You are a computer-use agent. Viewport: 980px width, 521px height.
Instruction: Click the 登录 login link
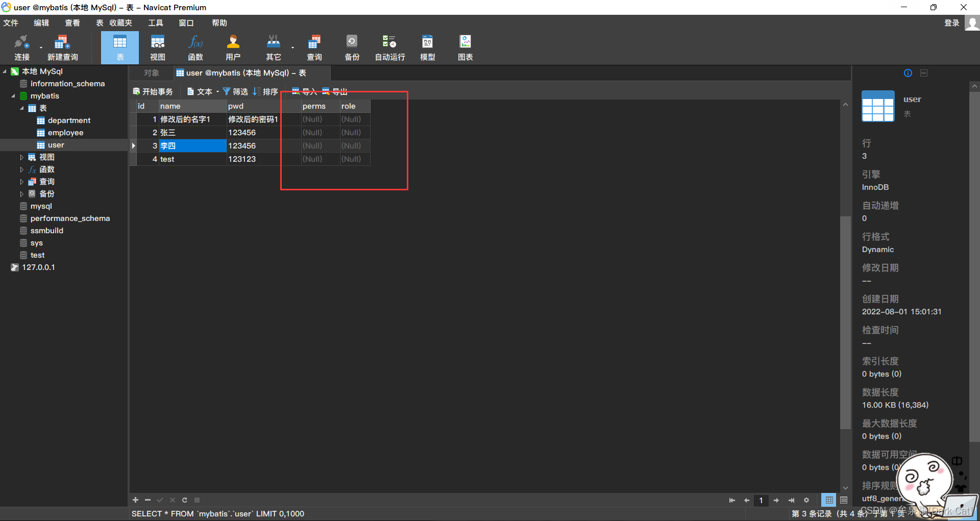point(952,23)
